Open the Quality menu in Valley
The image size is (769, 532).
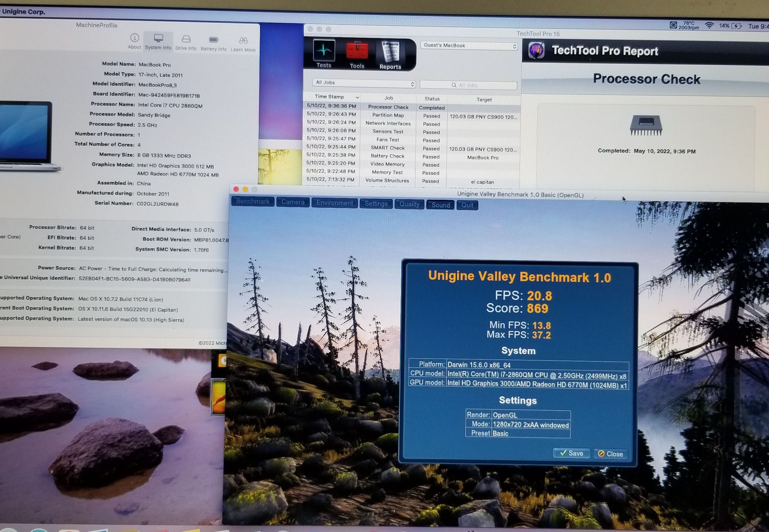point(409,204)
